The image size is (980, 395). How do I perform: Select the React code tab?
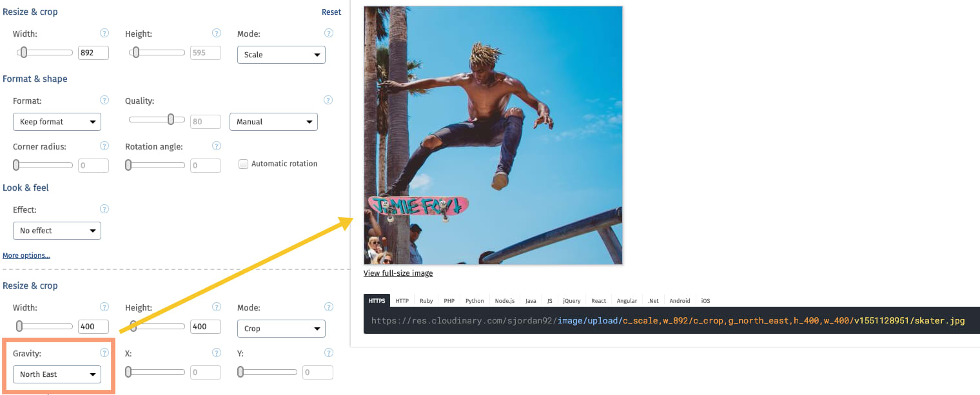pyautogui.click(x=599, y=301)
